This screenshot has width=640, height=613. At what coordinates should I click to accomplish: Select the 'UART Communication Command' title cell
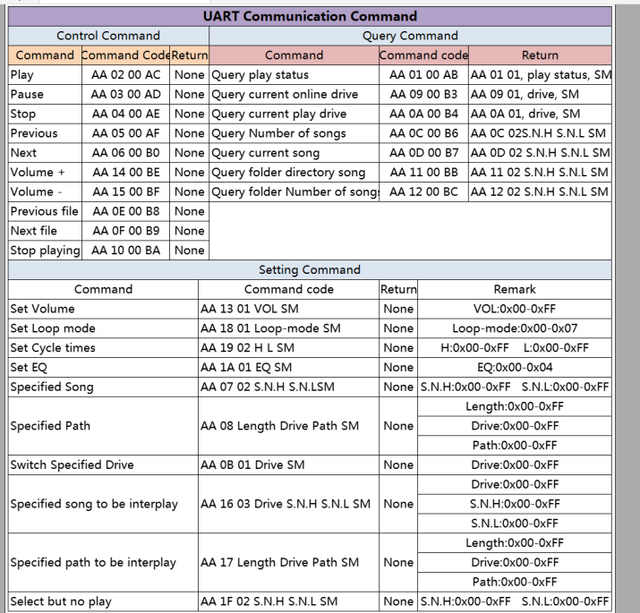point(310,16)
